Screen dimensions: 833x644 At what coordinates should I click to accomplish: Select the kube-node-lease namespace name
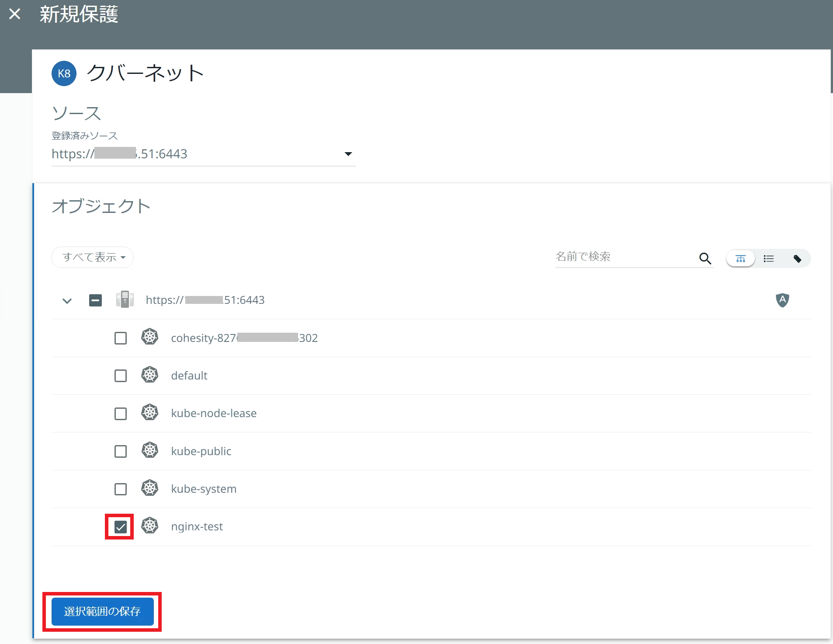[214, 413]
